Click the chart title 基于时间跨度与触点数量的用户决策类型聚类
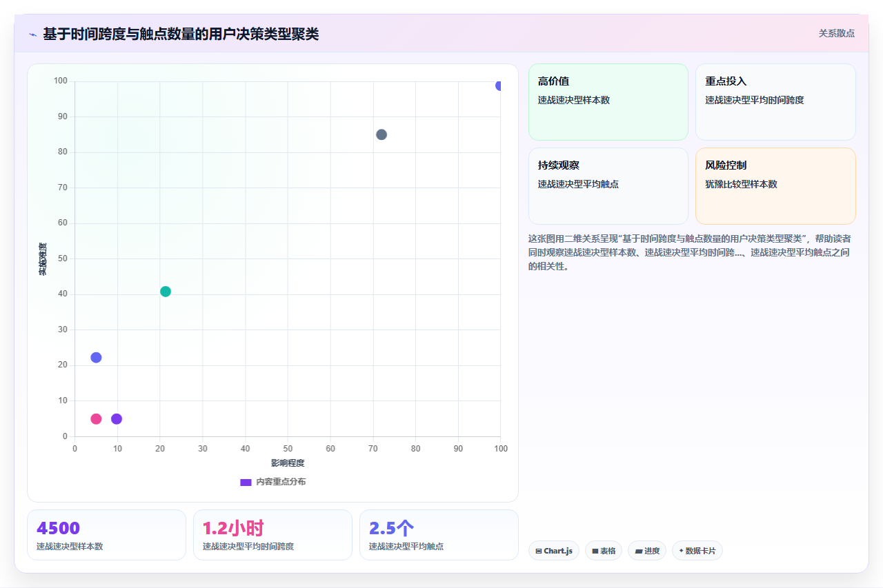 [x=181, y=34]
